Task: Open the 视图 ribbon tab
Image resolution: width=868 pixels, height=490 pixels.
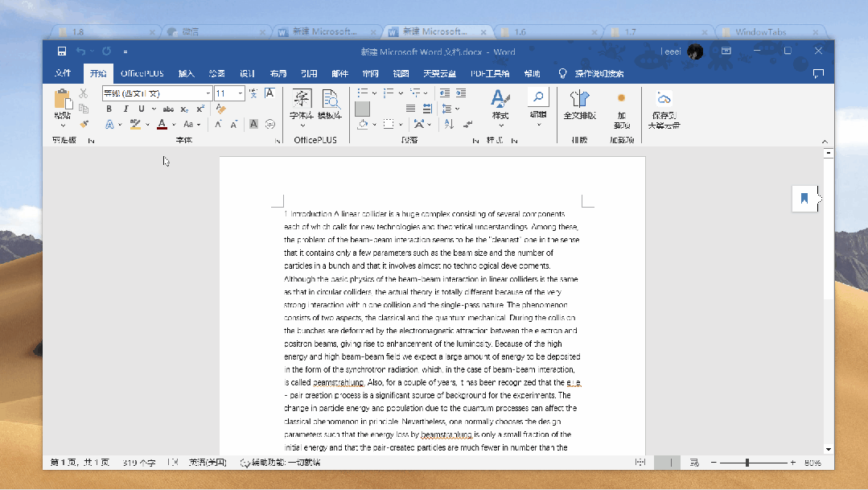Action: tap(401, 74)
